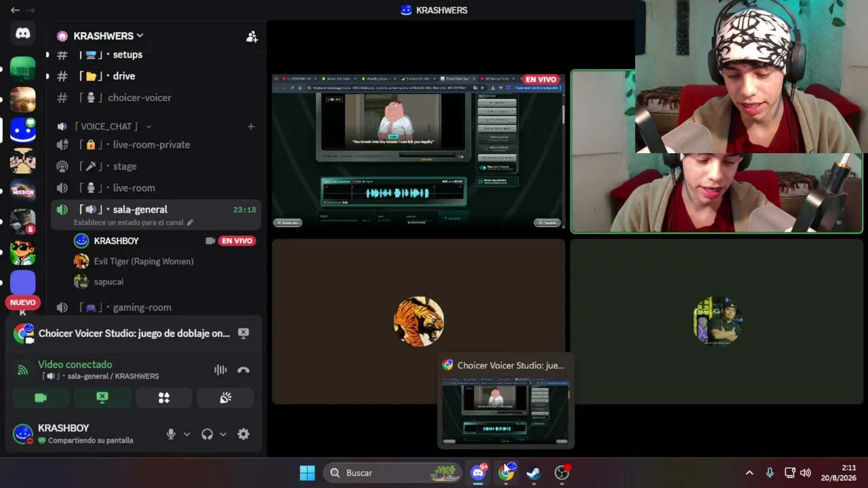
Task: Click the taskbar microphone tray icon
Action: click(x=770, y=473)
